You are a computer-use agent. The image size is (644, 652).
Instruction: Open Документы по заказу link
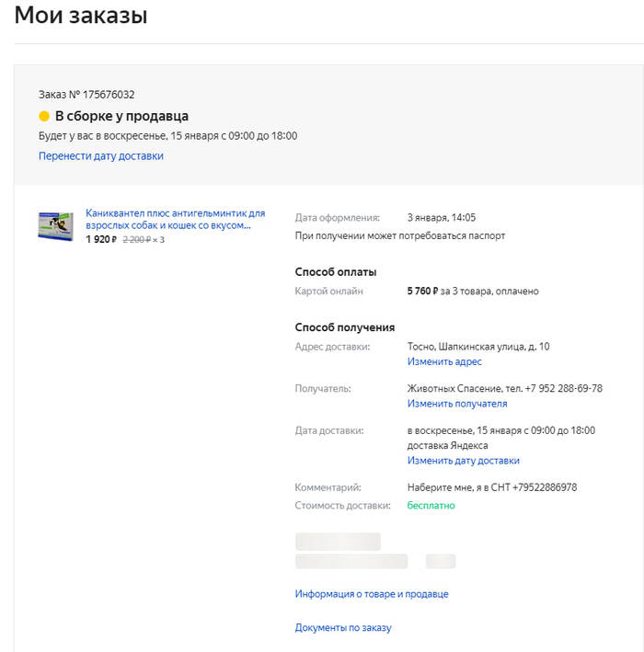click(x=343, y=628)
